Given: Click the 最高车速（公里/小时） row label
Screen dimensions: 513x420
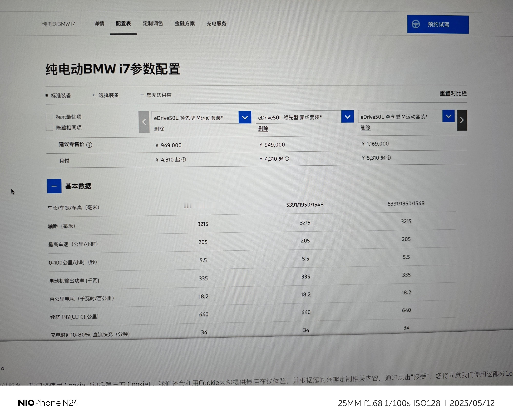Looking at the screenshot, I should [73, 244].
